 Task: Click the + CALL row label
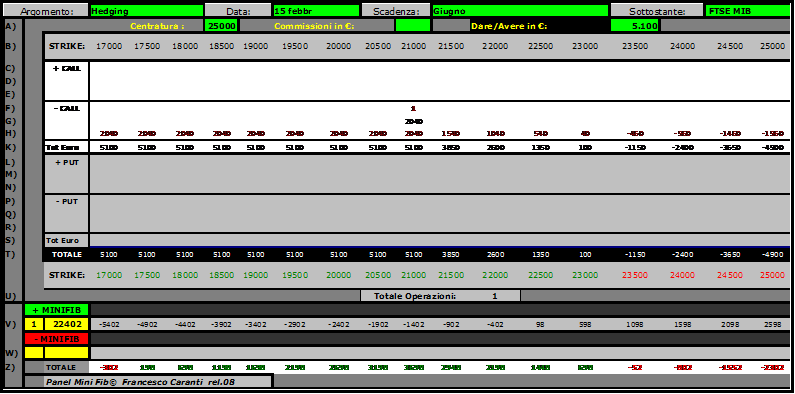pyautogui.click(x=66, y=69)
